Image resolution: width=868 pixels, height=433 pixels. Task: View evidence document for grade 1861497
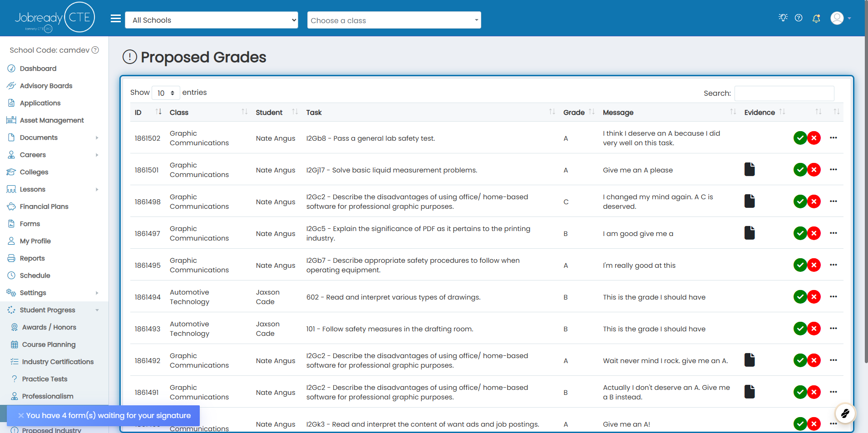750,233
